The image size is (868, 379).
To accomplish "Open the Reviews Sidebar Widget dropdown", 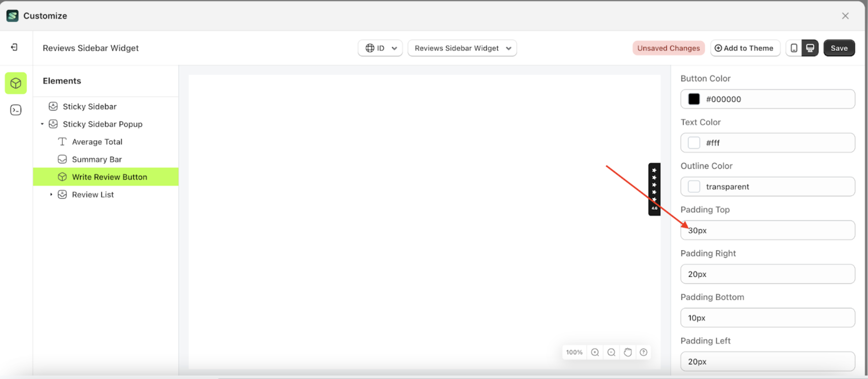I will click(x=462, y=48).
